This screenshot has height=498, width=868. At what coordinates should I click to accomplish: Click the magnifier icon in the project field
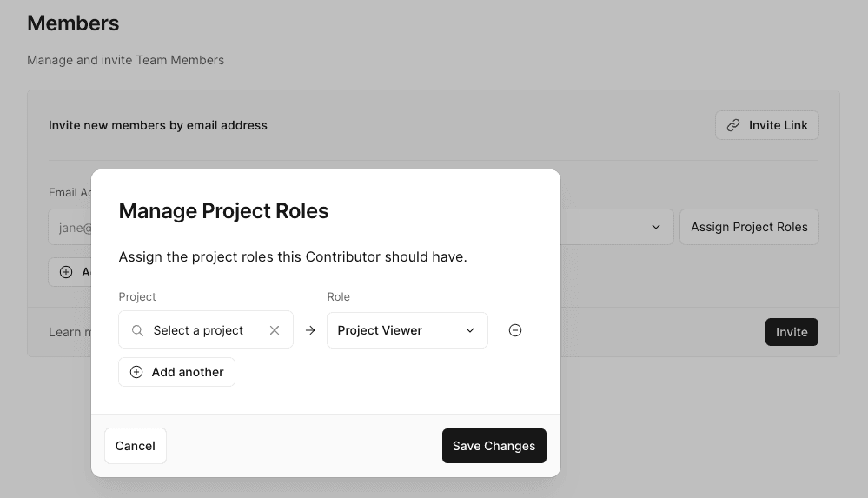click(137, 330)
